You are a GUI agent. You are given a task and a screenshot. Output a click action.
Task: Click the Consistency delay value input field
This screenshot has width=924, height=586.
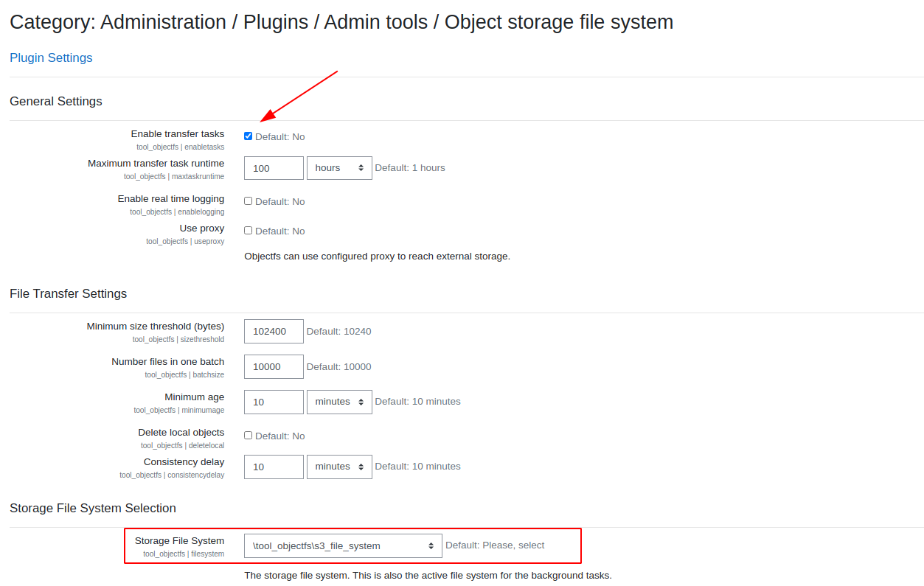pyautogui.click(x=274, y=467)
